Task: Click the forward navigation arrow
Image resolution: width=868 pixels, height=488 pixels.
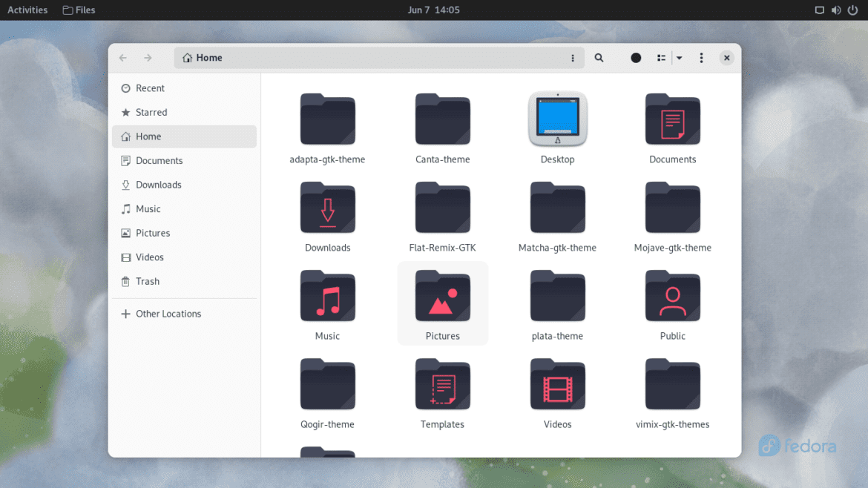Action: [148, 57]
